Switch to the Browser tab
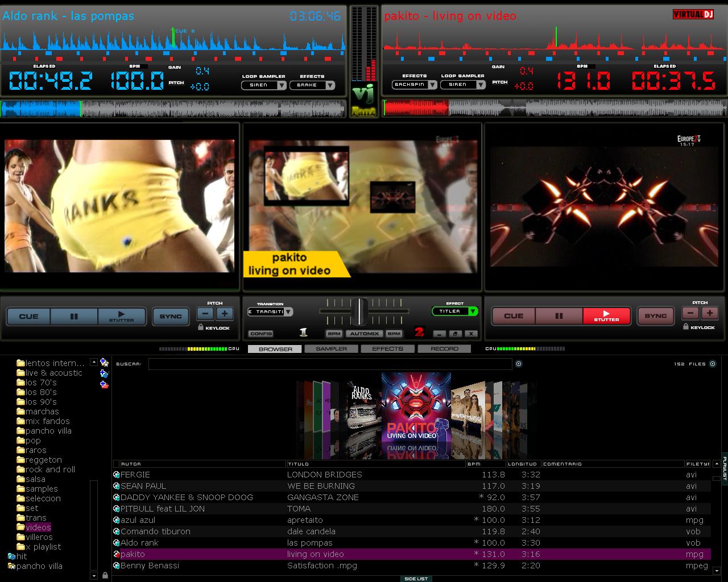This screenshot has height=582, width=728. pos(275,349)
